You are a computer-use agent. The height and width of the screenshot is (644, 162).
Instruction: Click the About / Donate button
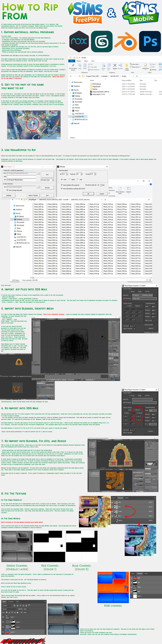click(x=33, y=195)
